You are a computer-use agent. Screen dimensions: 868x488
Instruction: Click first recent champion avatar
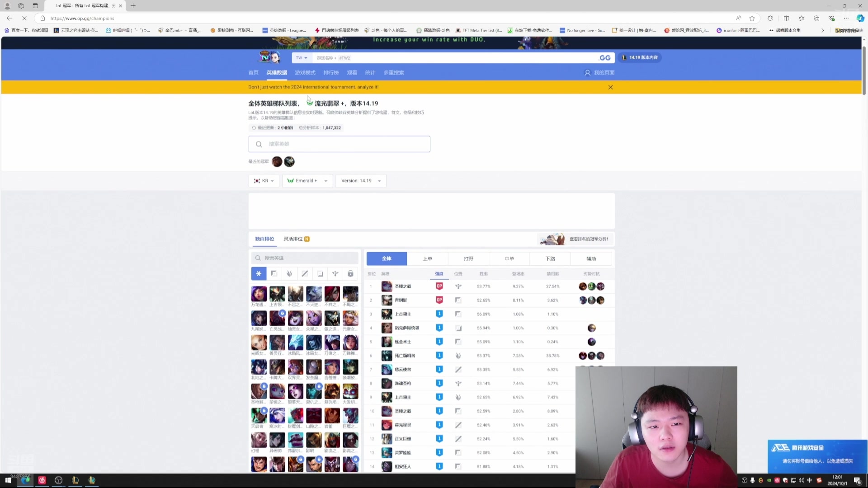coord(277,161)
